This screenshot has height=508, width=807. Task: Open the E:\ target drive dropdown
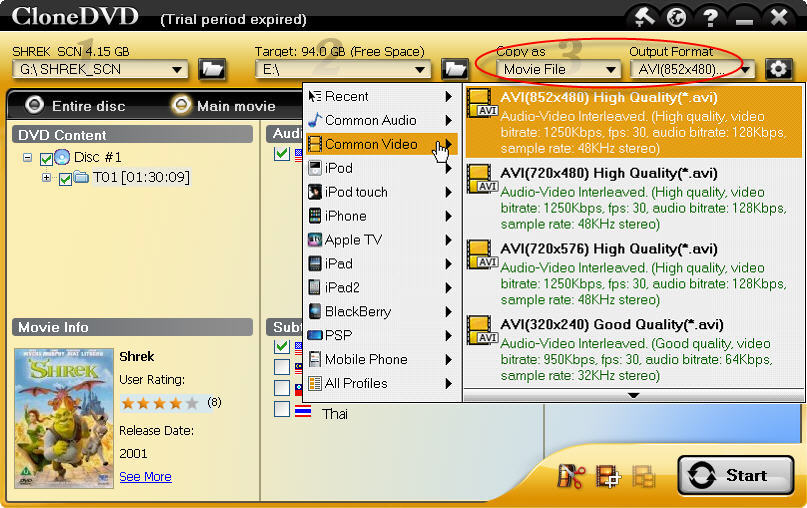420,69
